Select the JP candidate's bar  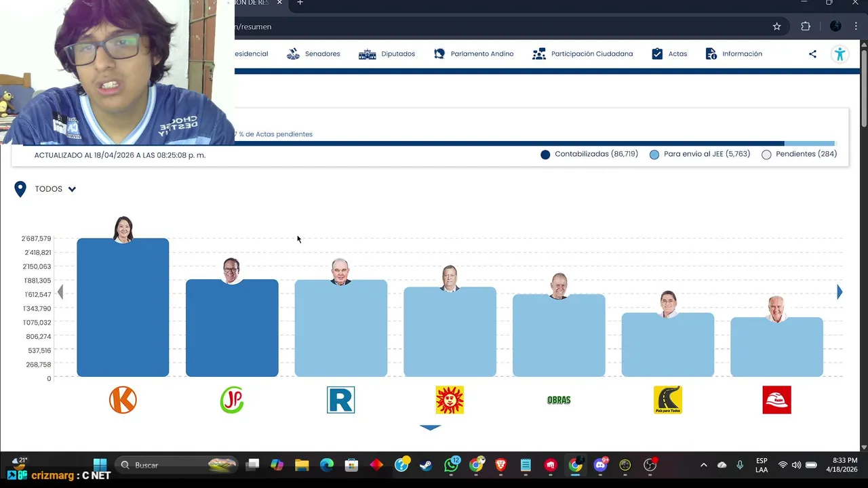[x=232, y=328]
